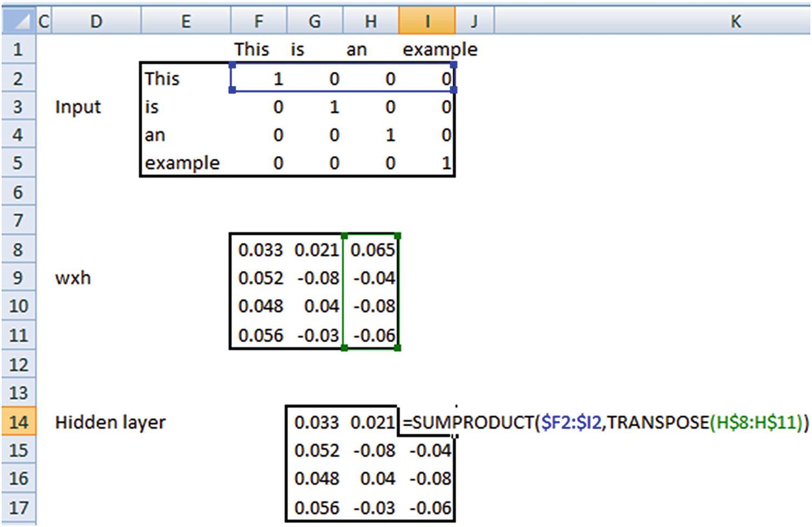
Task: Select row 9 header
Action: (x=19, y=278)
